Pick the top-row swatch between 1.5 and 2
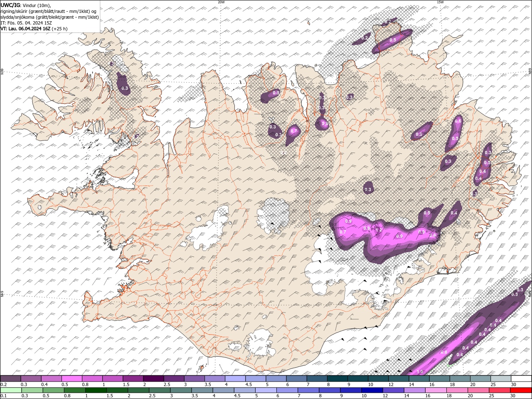 tap(133, 379)
